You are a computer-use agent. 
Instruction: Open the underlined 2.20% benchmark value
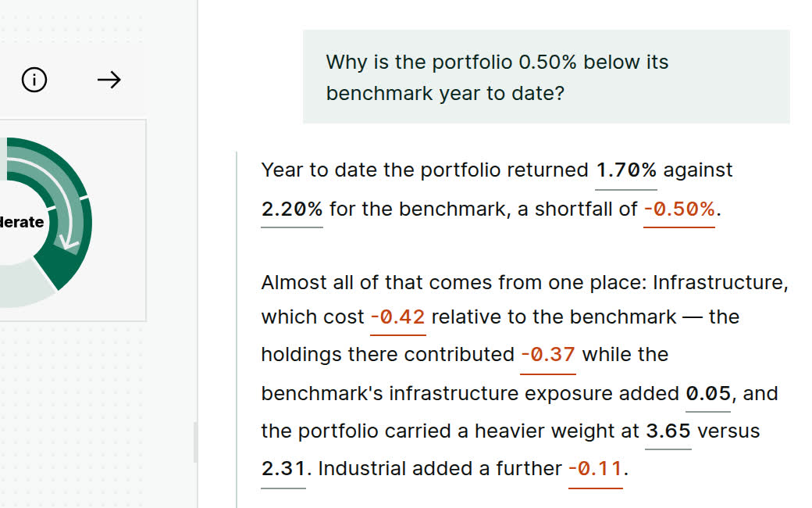pos(291,209)
